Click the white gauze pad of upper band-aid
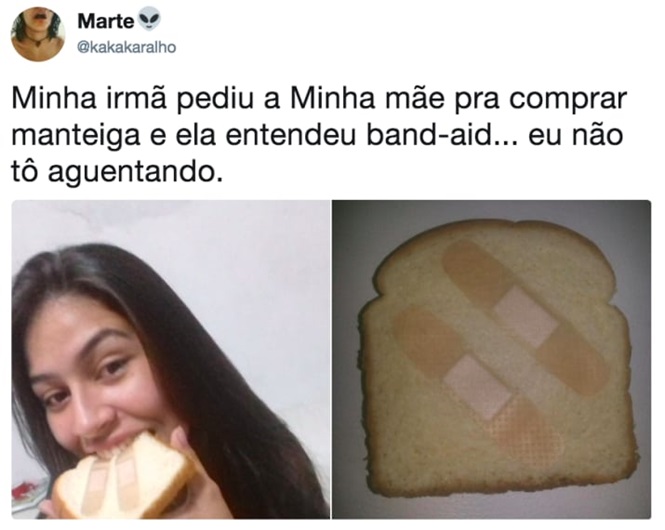The image size is (665, 530). point(526,317)
